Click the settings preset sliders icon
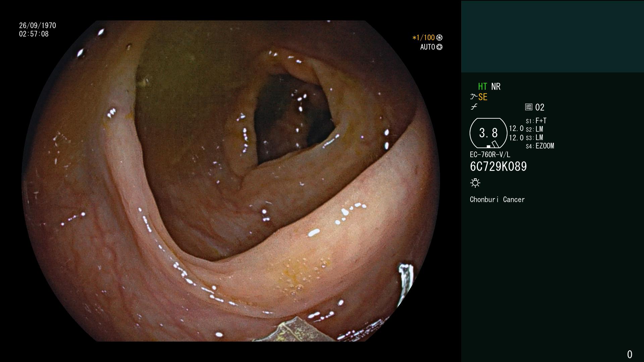644x362 pixels. pos(529,107)
